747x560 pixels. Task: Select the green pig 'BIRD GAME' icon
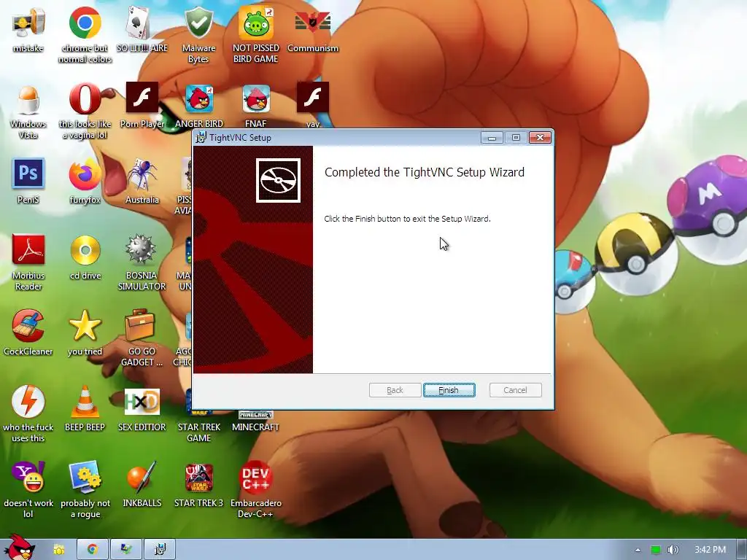(256, 34)
